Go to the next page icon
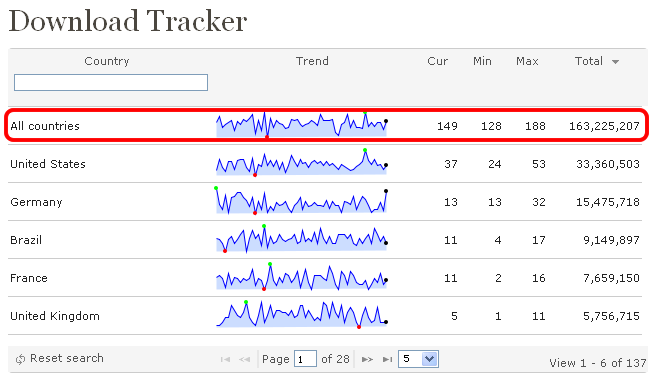The image size is (655, 383). click(367, 359)
